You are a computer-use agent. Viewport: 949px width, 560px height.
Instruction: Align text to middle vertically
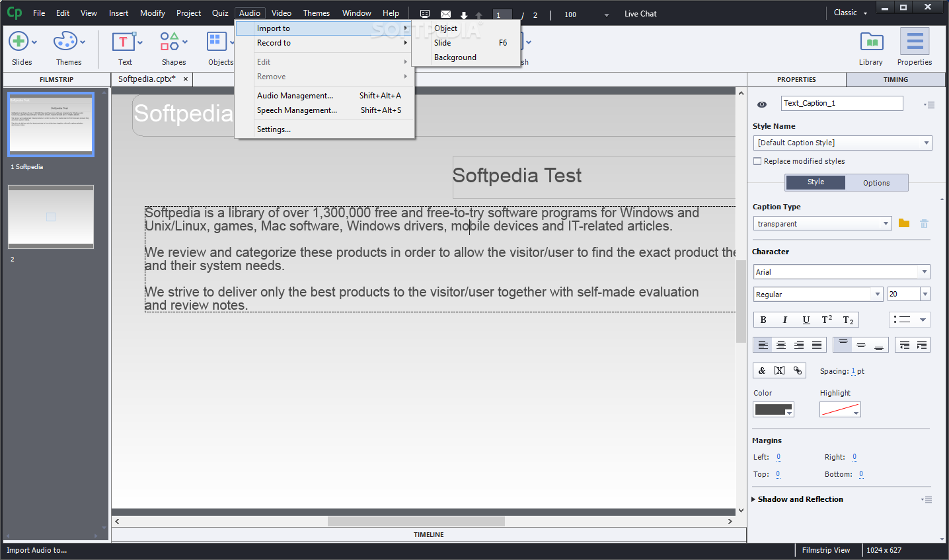(x=860, y=345)
